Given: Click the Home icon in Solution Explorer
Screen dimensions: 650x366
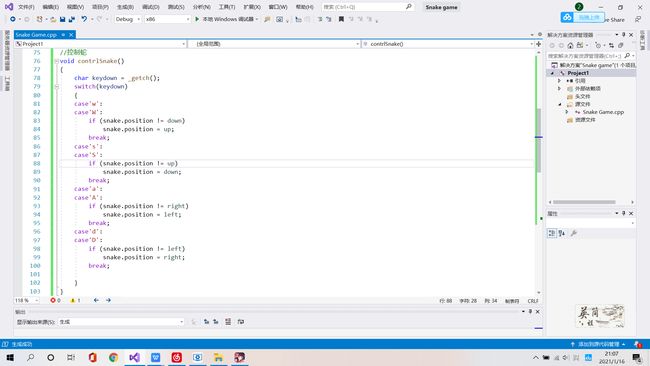Looking at the screenshot, I should 570,45.
